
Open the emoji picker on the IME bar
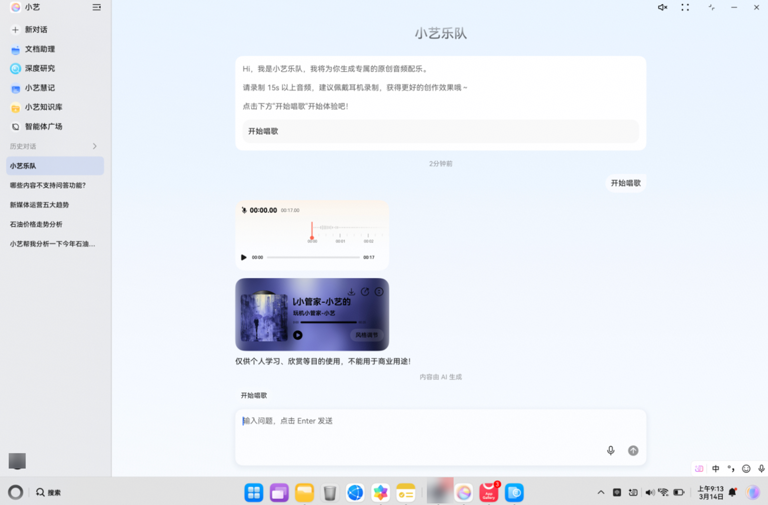point(746,469)
